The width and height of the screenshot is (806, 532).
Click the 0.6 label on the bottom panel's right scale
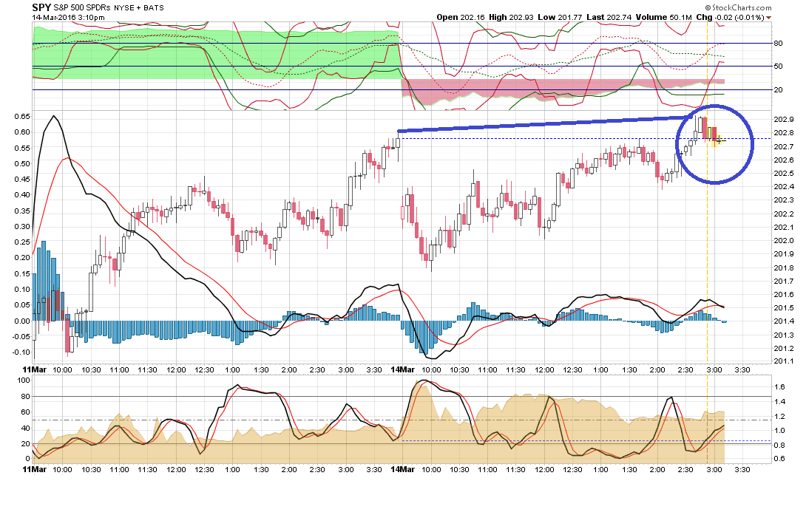tap(779, 459)
